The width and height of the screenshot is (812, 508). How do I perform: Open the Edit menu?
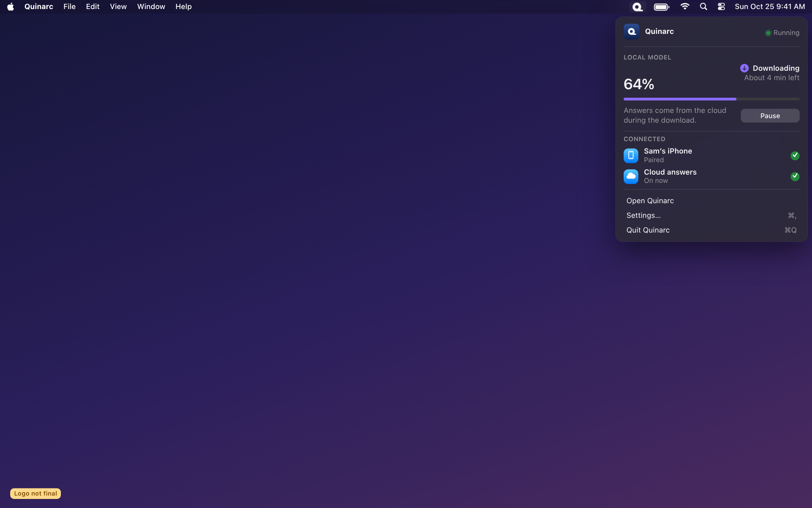[x=92, y=6]
